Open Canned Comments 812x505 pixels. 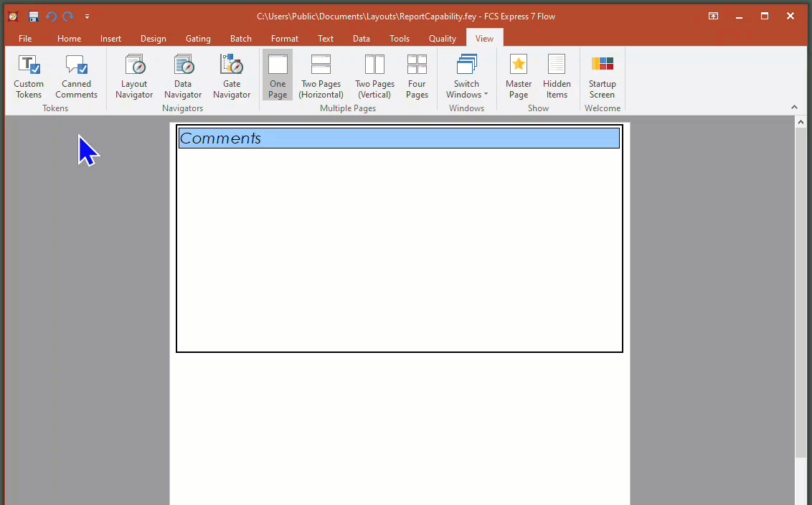click(76, 76)
